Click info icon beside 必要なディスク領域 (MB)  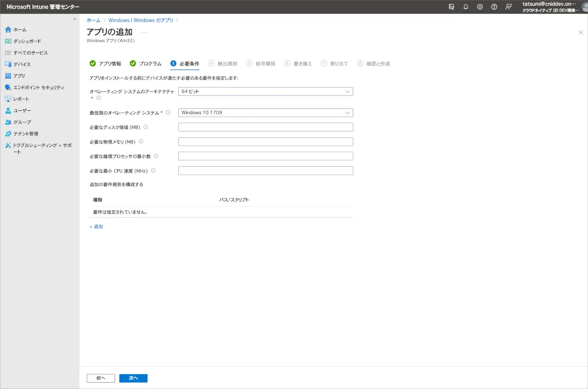tap(146, 127)
